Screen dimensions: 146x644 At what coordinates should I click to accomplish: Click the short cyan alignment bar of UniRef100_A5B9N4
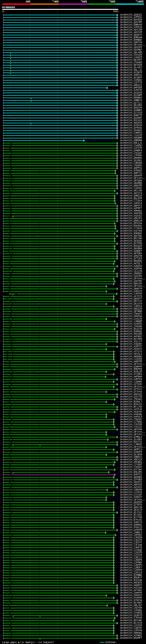44,140
